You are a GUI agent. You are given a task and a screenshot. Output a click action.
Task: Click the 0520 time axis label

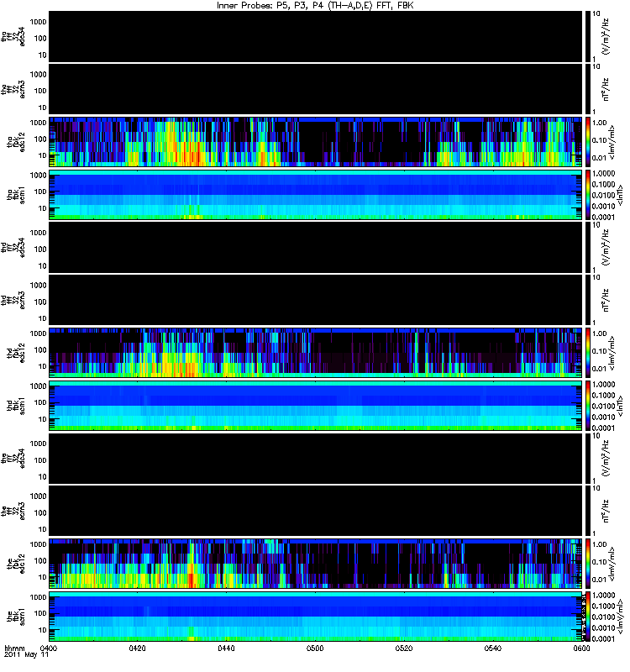coord(404,648)
